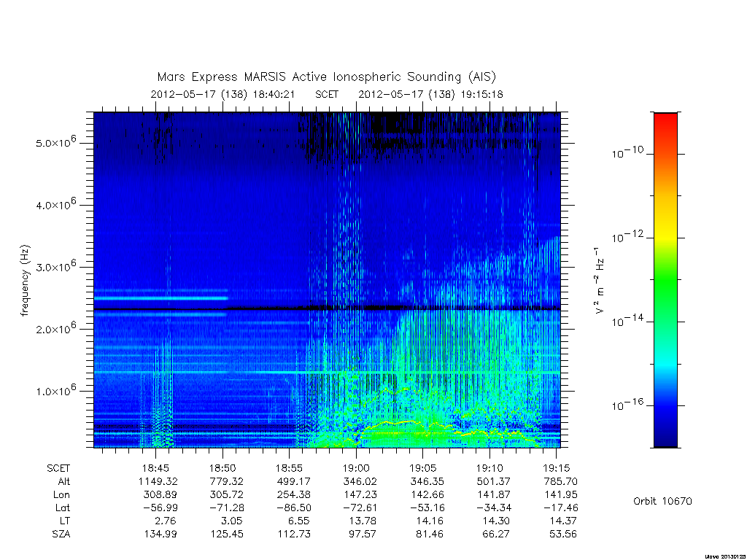Click the green band of the color bar

click(x=665, y=281)
